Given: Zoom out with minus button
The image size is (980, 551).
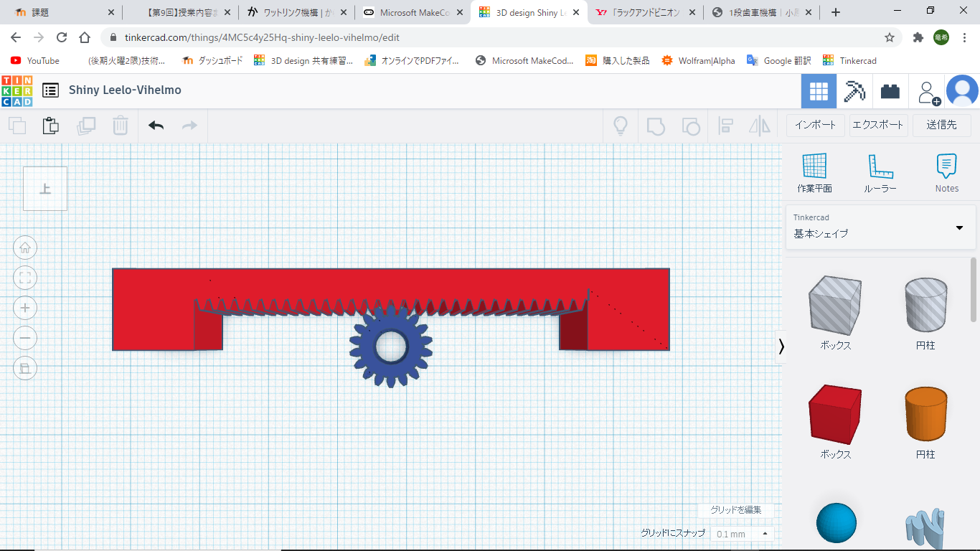Looking at the screenshot, I should [x=25, y=338].
